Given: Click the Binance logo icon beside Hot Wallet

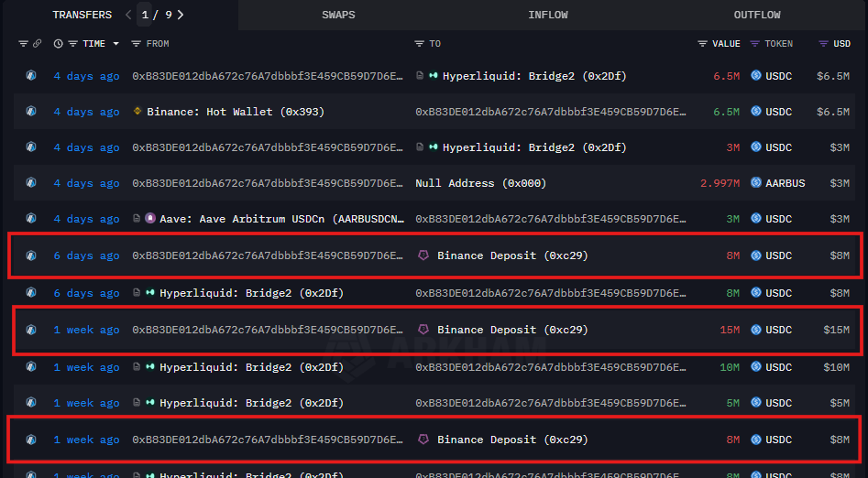Looking at the screenshot, I should (137, 111).
